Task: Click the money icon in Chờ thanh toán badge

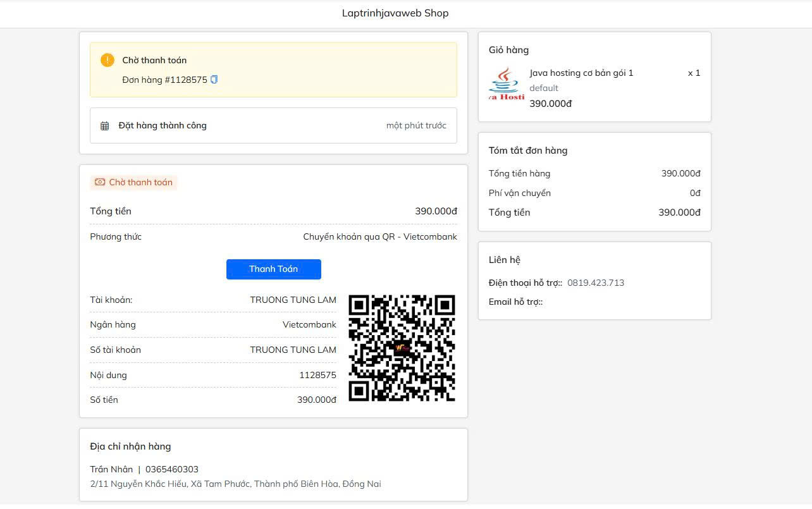Action: tap(100, 182)
